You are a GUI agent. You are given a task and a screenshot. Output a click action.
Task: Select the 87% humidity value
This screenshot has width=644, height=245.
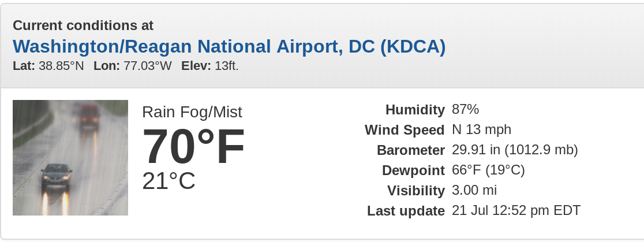465,109
